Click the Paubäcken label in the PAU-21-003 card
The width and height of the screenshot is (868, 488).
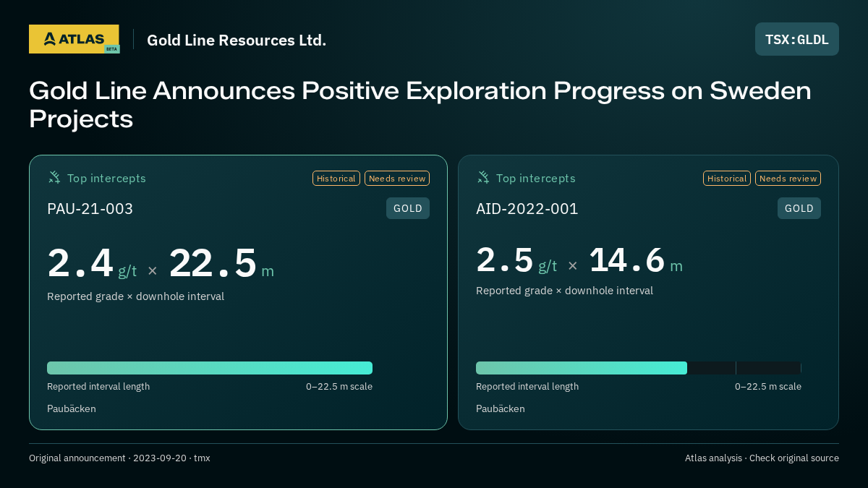tap(72, 408)
